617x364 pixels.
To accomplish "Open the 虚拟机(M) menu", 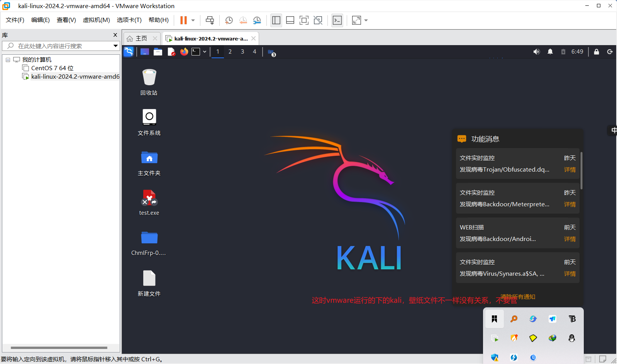I will pos(97,20).
